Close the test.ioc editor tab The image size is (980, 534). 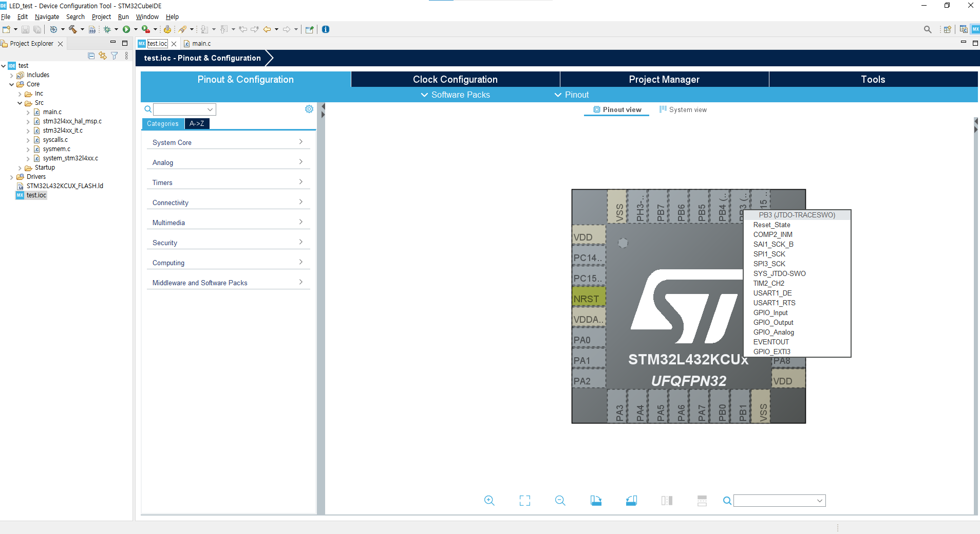tap(174, 44)
